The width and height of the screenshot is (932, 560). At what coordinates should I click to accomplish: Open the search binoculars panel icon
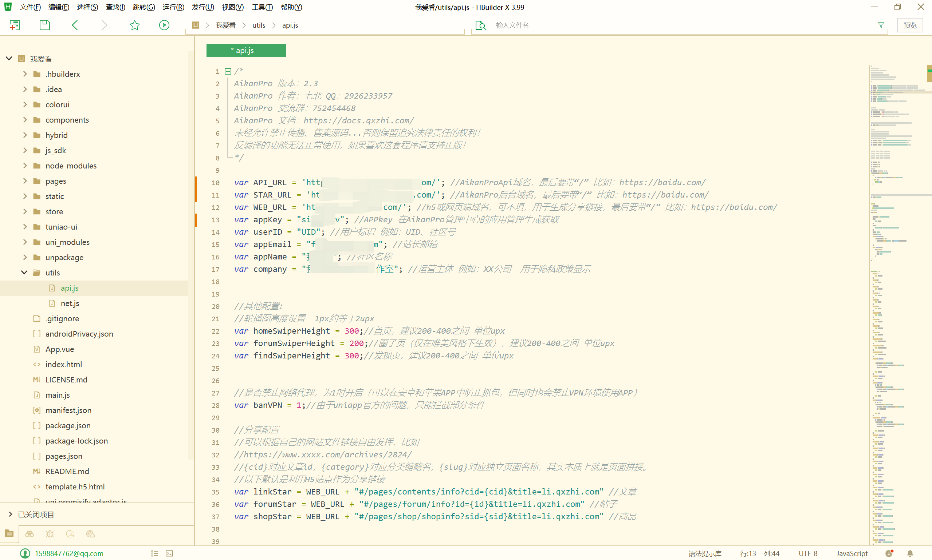pyautogui.click(x=30, y=534)
